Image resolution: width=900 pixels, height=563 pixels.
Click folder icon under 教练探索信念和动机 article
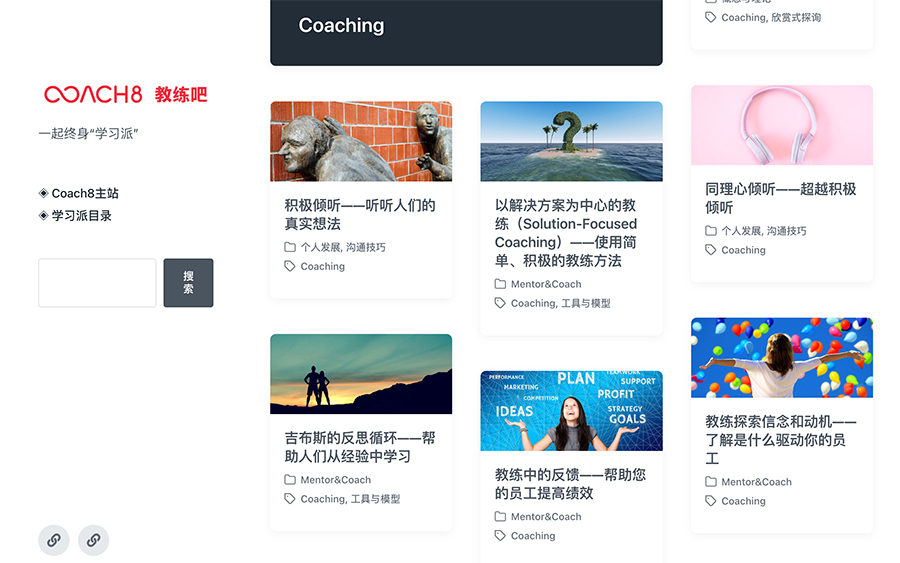(711, 482)
